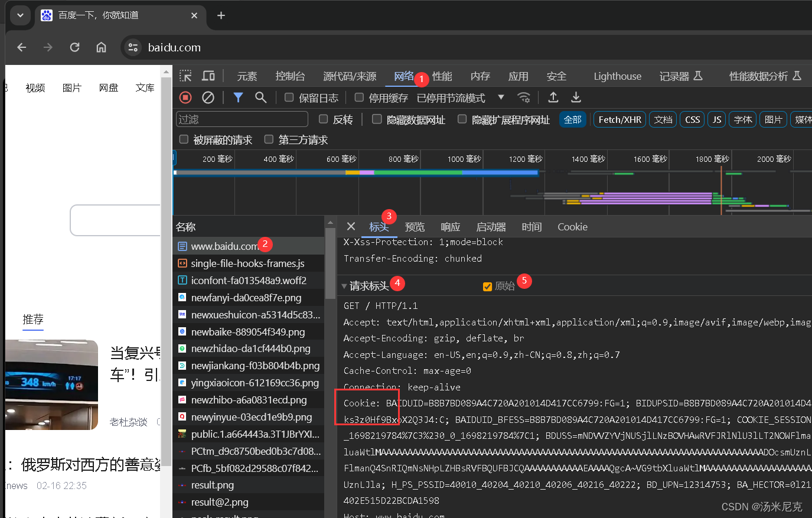This screenshot has width=812, height=518.
Task: Open network search magnifier icon
Action: coord(260,97)
